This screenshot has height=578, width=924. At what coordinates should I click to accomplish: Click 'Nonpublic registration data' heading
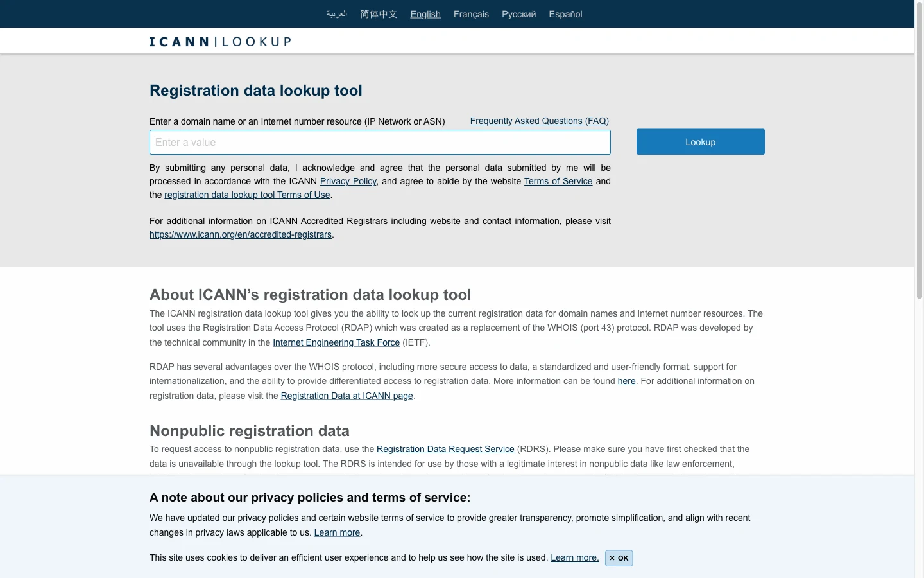(250, 431)
